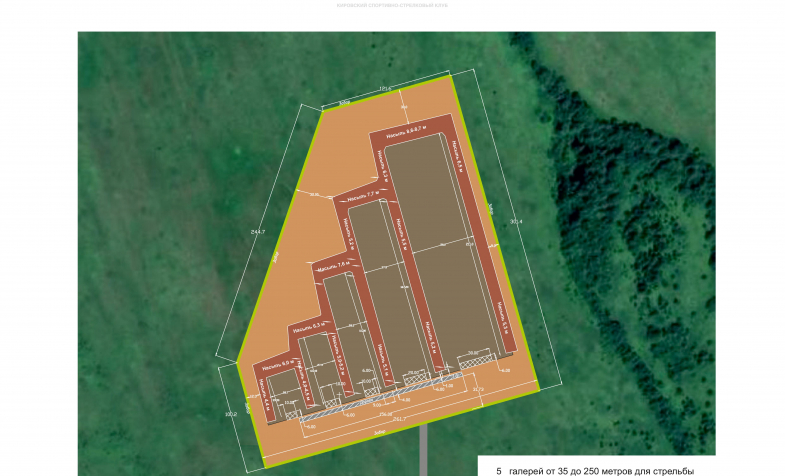This screenshot has width=785, height=476.
Task: Select the '256.08' dimension label
Action: pos(386,414)
